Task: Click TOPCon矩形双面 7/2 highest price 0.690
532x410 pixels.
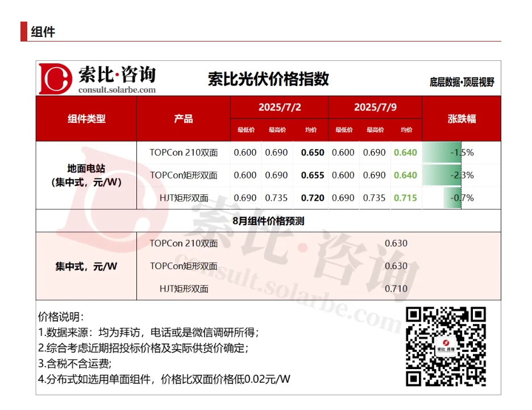Action: coord(276,175)
